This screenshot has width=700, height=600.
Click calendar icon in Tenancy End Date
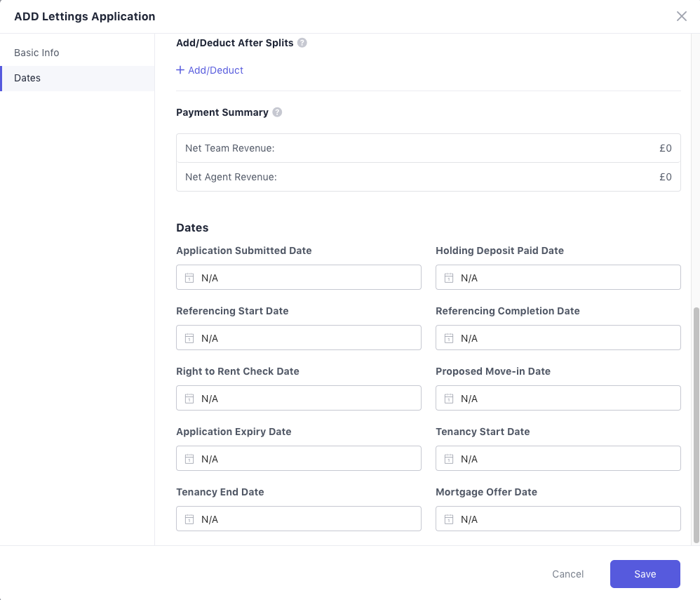(x=189, y=519)
